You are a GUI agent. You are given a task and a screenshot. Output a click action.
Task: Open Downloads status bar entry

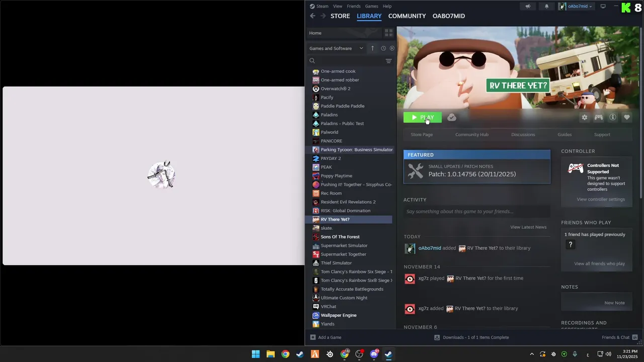coord(471,337)
